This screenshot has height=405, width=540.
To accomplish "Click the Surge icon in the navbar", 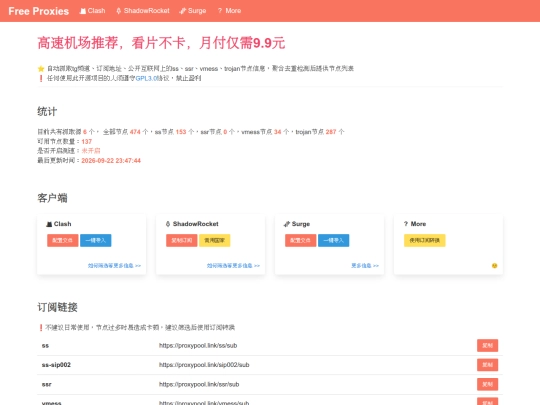I will click(182, 11).
